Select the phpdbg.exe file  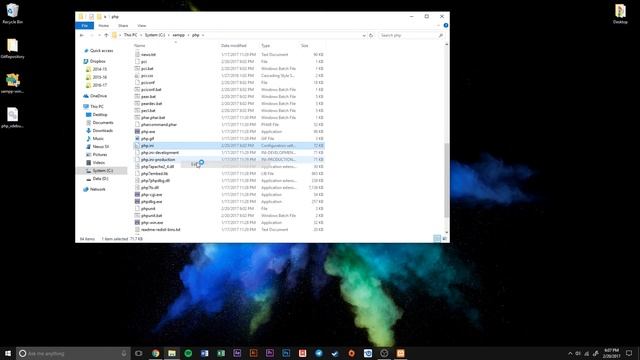coord(229,201)
